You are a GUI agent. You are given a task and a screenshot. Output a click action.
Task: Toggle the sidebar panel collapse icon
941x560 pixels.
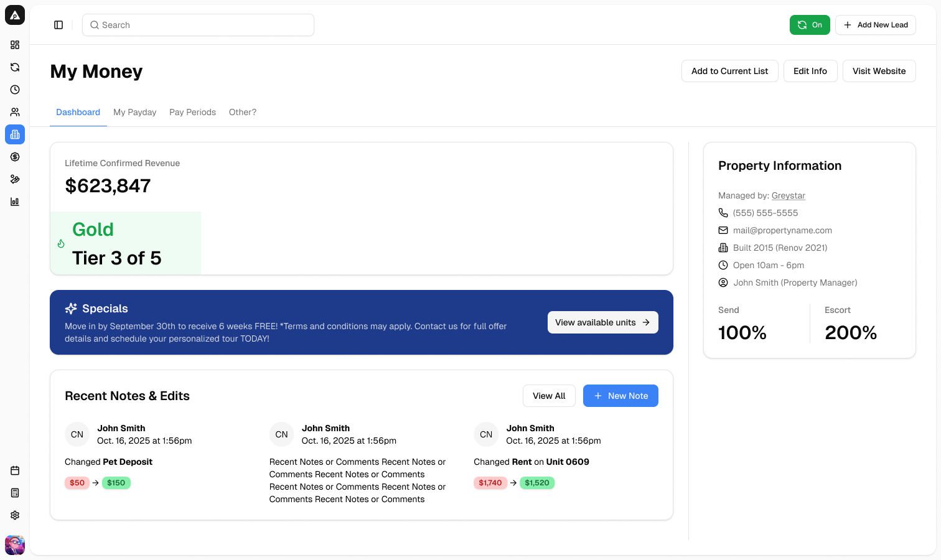click(59, 25)
